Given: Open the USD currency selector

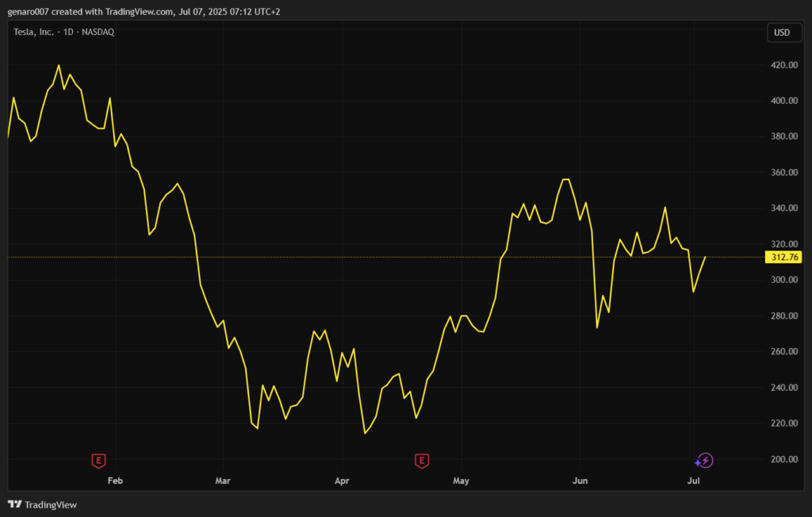Looking at the screenshot, I should [781, 33].
